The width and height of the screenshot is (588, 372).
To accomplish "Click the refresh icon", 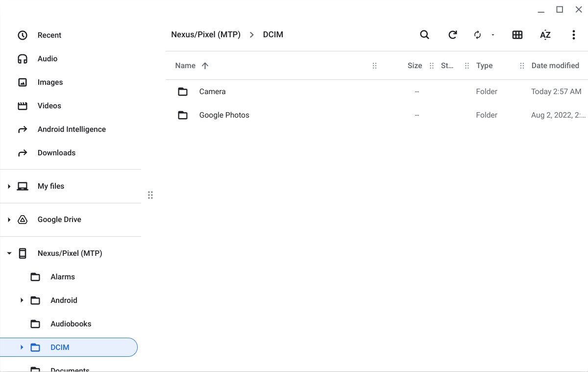I will (x=453, y=35).
